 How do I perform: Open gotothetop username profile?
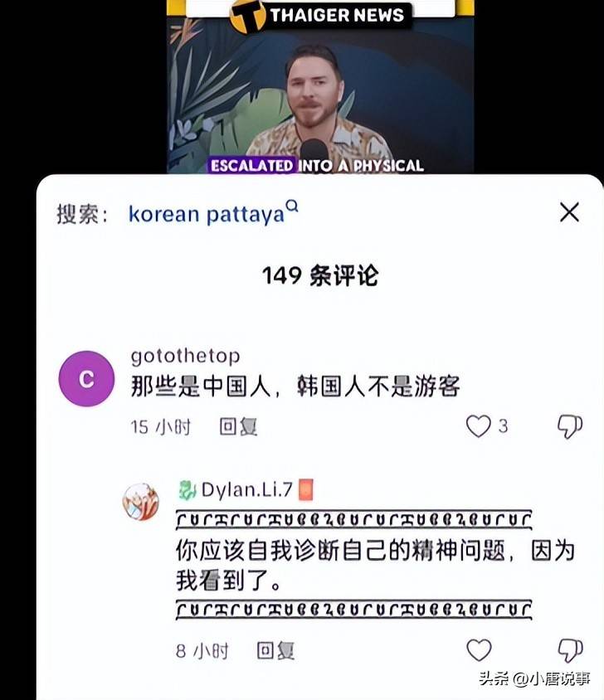pyautogui.click(x=185, y=356)
